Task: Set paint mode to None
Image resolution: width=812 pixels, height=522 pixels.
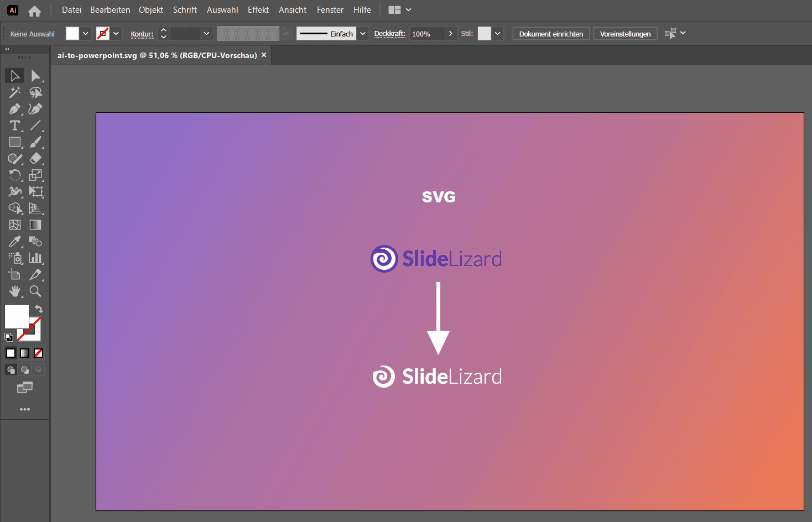Action: tap(38, 353)
